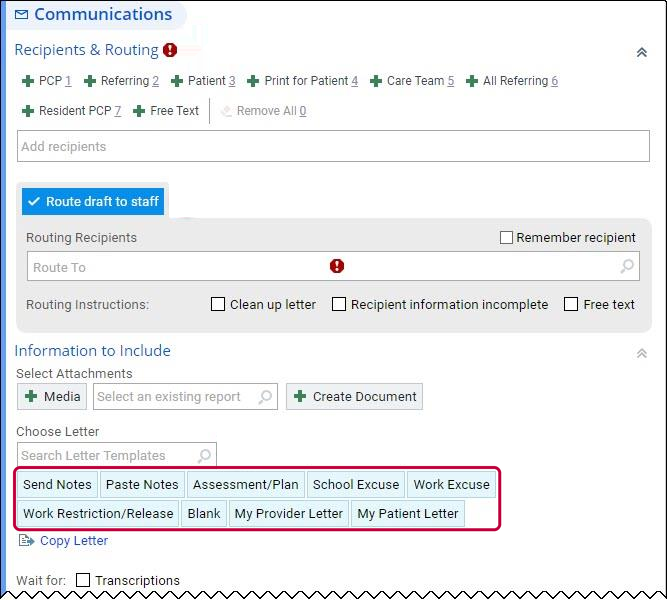Click the Copy Letter document icon

pyautogui.click(x=26, y=541)
